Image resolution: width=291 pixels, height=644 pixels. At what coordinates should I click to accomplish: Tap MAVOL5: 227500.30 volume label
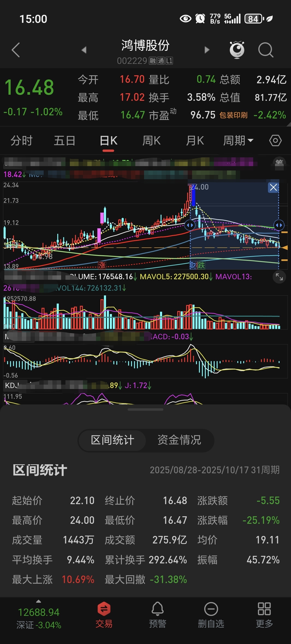click(176, 277)
